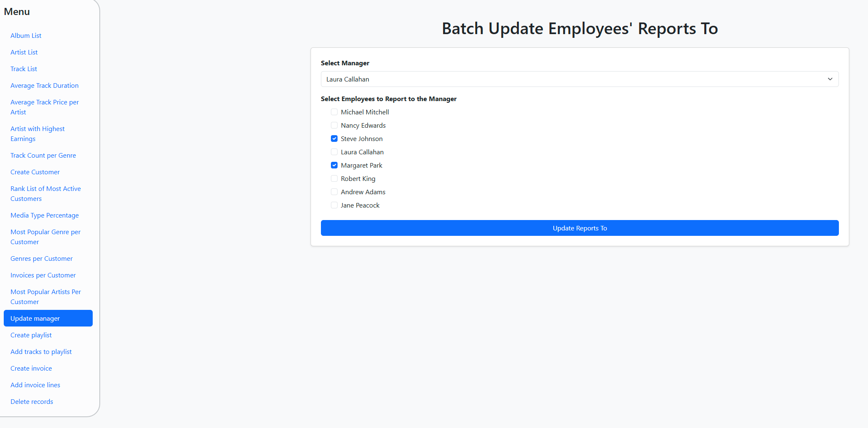Tick the Jane Peacock checkbox
Viewport: 868px width, 428px height.
334,205
